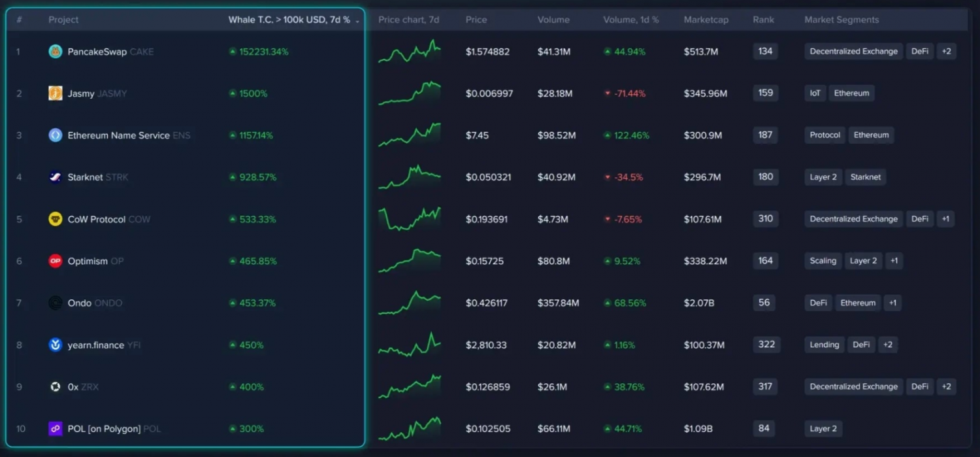Sort by Whale T.C. column dropdown arrow
This screenshot has height=457, width=980.
357,21
